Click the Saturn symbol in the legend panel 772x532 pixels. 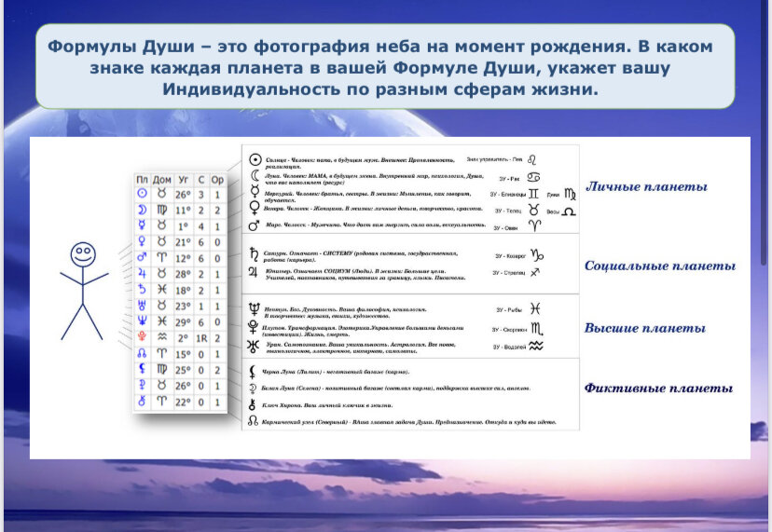(254, 254)
